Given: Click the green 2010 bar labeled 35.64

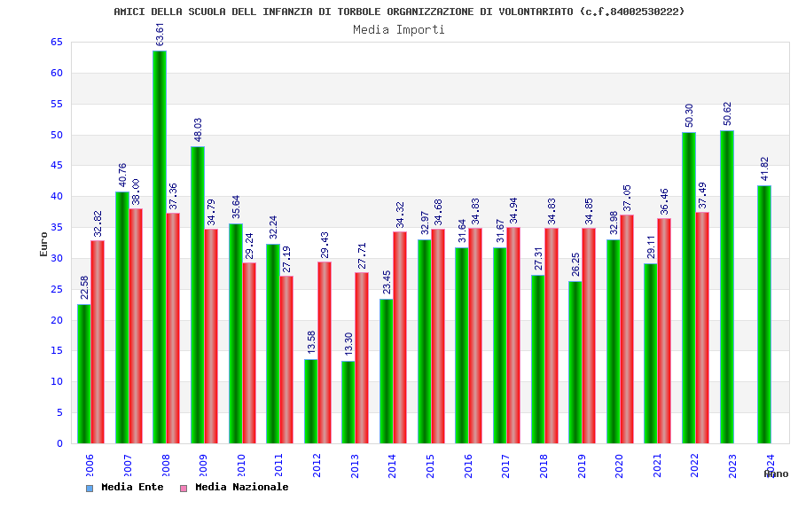Looking at the screenshot, I should point(236,333).
